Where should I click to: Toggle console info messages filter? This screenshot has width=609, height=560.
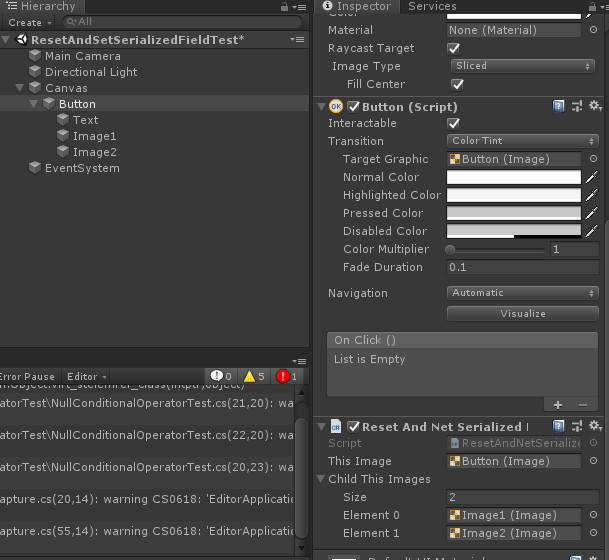click(221, 376)
